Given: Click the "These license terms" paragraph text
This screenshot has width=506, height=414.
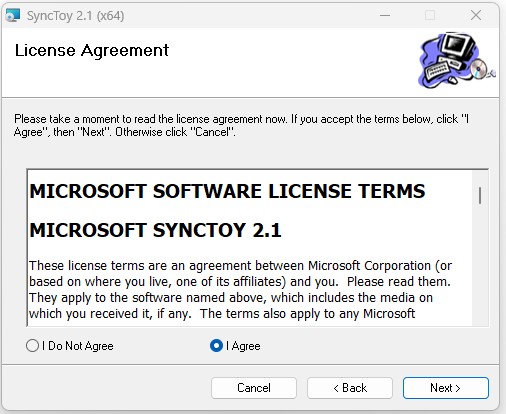Looking at the screenshot, I should [240, 290].
